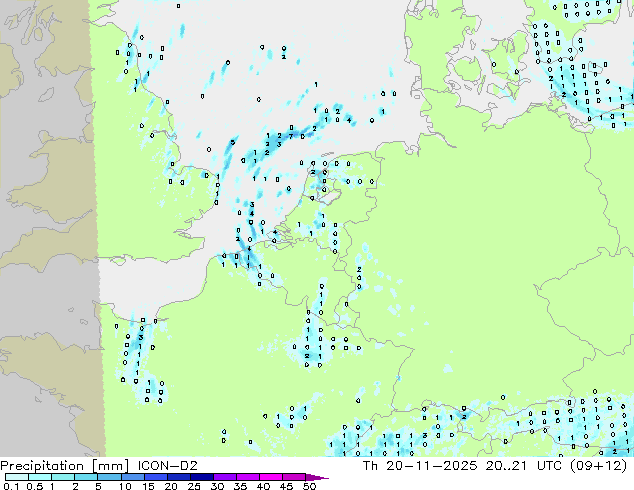
Task: Click the "0.1" legend tick label
Action: 11,486
